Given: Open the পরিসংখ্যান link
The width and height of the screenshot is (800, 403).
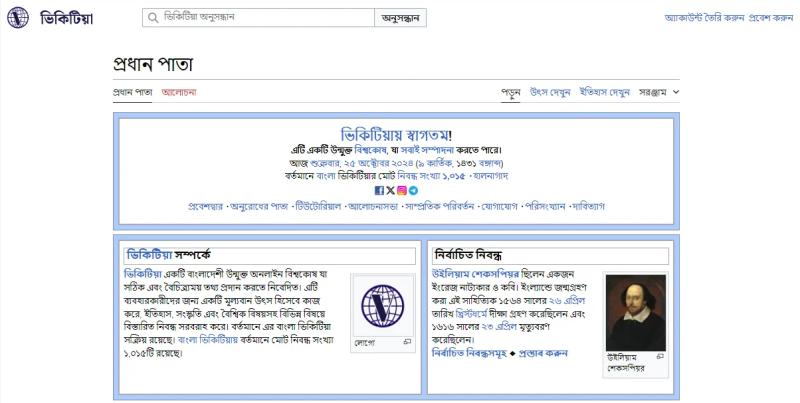Looking at the screenshot, I should coord(545,207).
